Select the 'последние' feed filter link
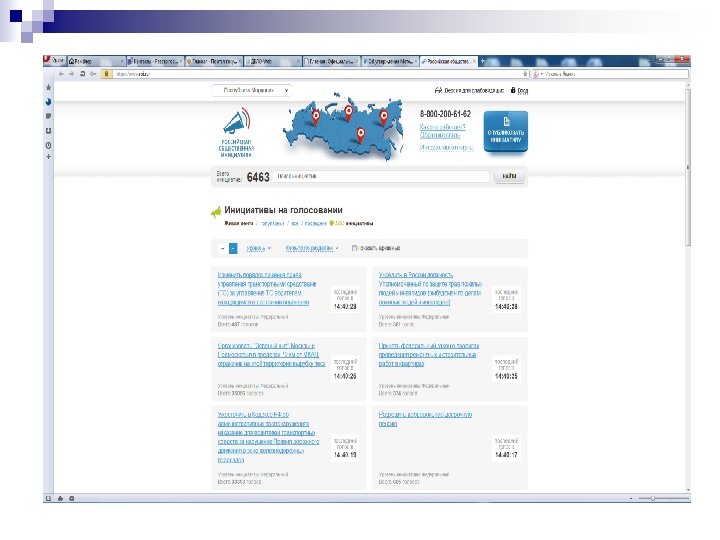Screen dimensions: 720x540 315,224
